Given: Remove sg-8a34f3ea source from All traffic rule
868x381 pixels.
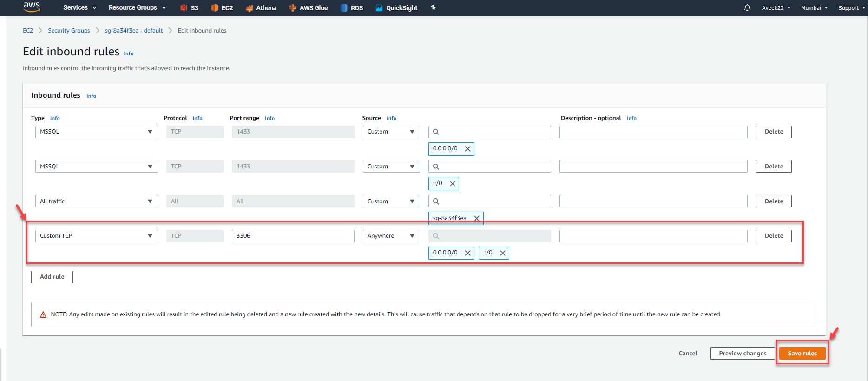Looking at the screenshot, I should tap(477, 218).
